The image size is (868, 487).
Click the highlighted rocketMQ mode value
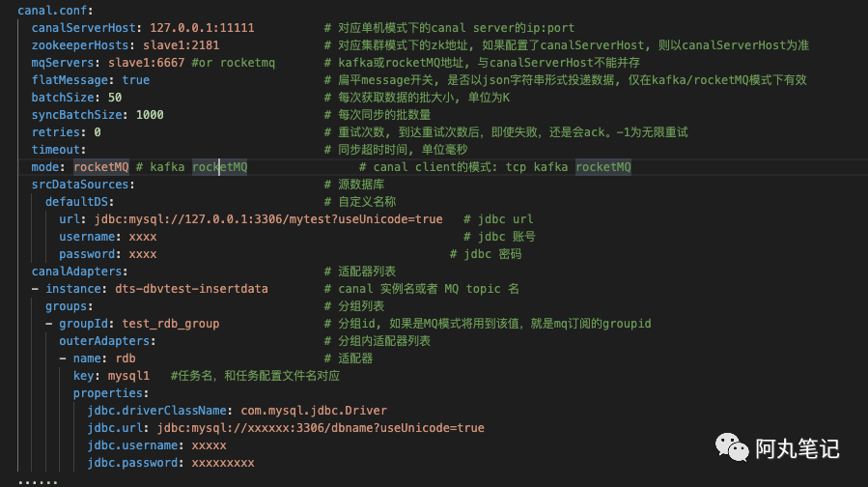pyautogui.click(x=101, y=167)
